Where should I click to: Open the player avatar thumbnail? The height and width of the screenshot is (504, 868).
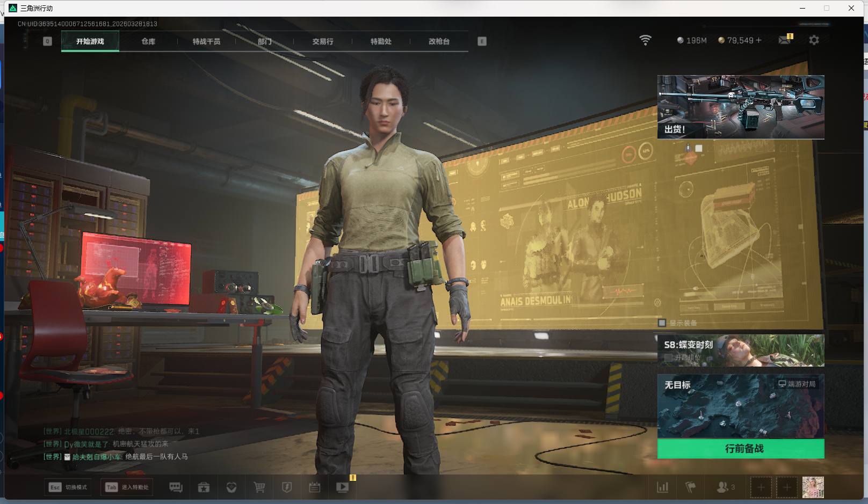coord(813,487)
